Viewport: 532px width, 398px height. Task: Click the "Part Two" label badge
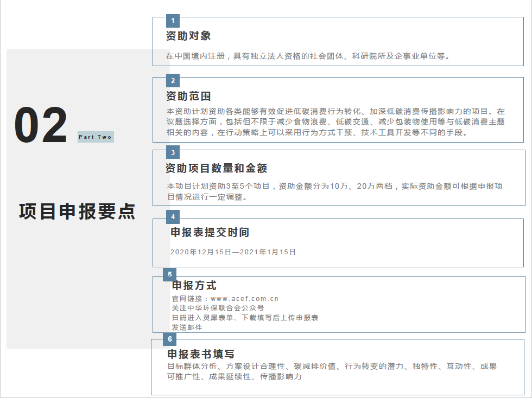[96, 137]
